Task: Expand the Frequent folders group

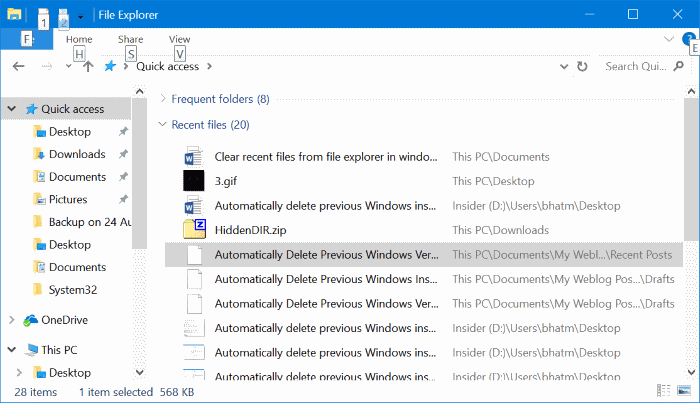Action: pos(163,99)
